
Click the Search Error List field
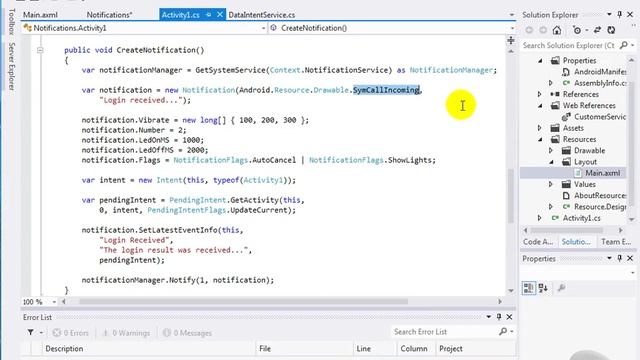click(x=444, y=332)
